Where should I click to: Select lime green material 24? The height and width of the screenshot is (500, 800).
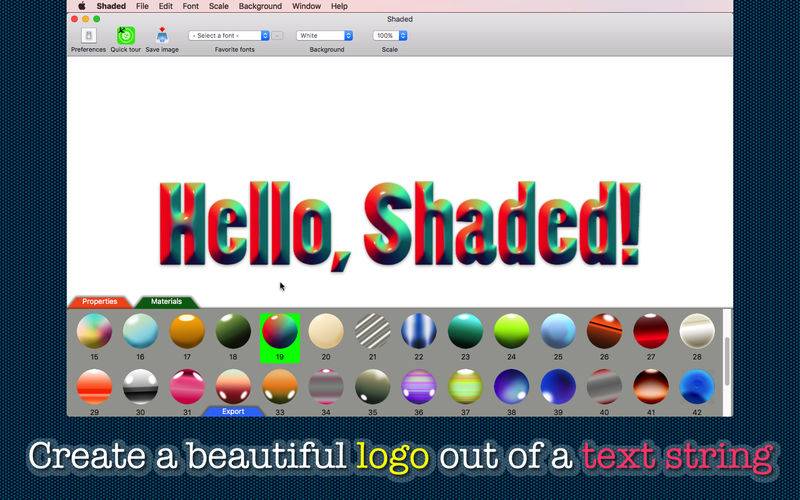tap(512, 331)
